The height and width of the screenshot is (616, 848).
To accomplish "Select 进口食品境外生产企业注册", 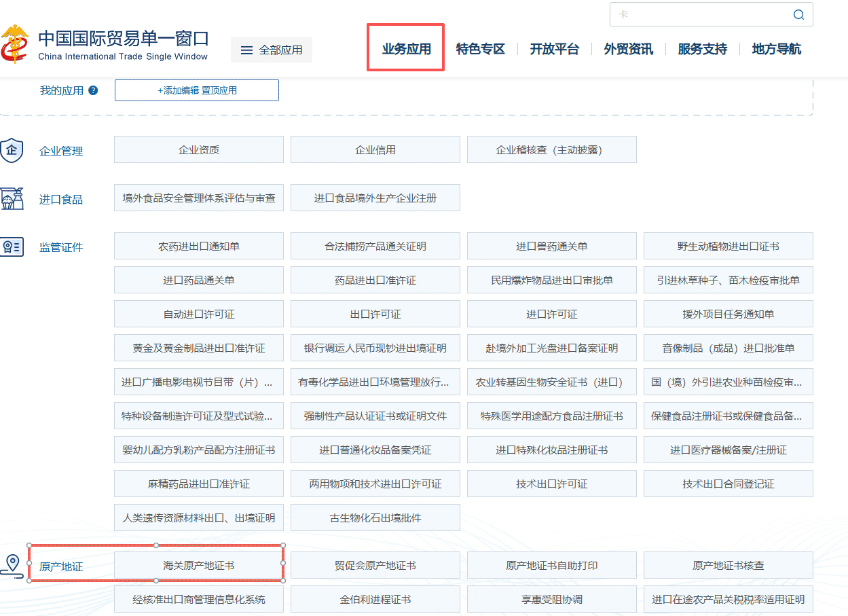I will click(x=375, y=198).
